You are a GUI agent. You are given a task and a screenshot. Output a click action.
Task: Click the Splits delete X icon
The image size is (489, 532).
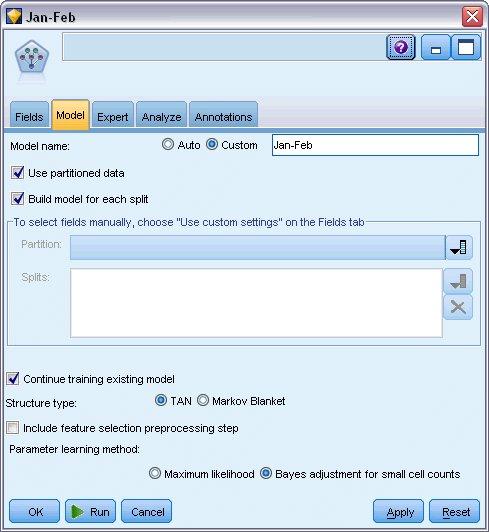tap(458, 307)
